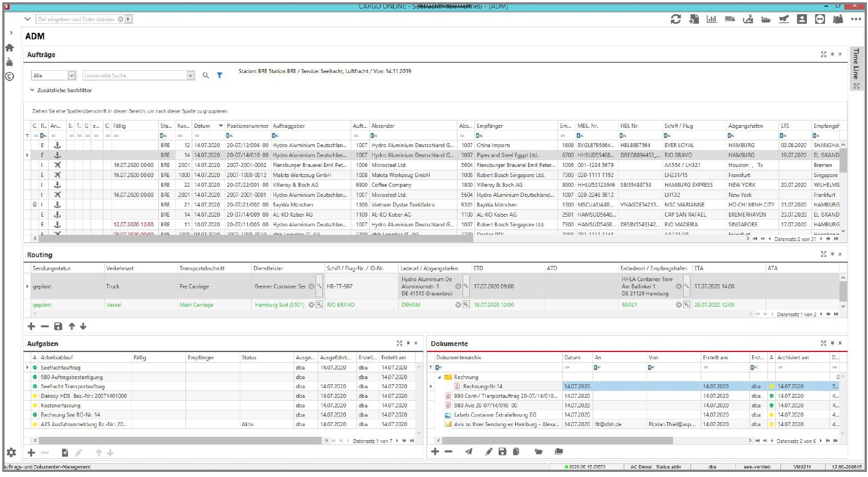Screen dimensions: 868x477
Task: Click the Home icon in left sidebar
Action: (x=10, y=48)
